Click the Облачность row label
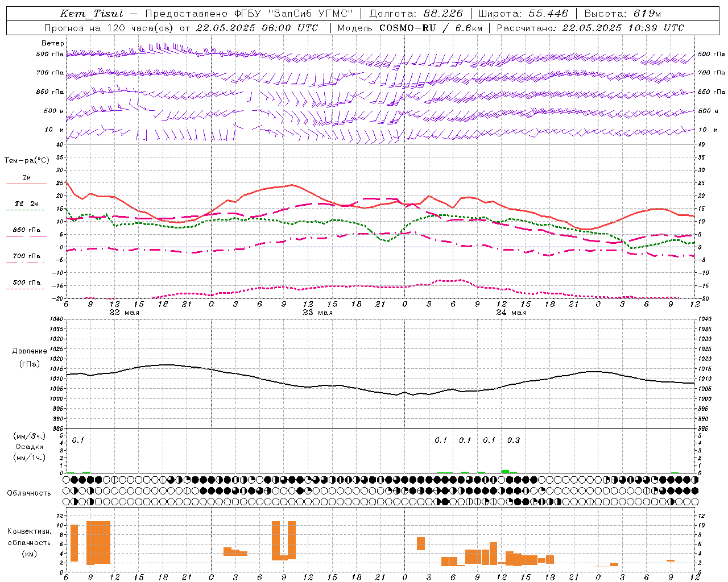 (29, 493)
